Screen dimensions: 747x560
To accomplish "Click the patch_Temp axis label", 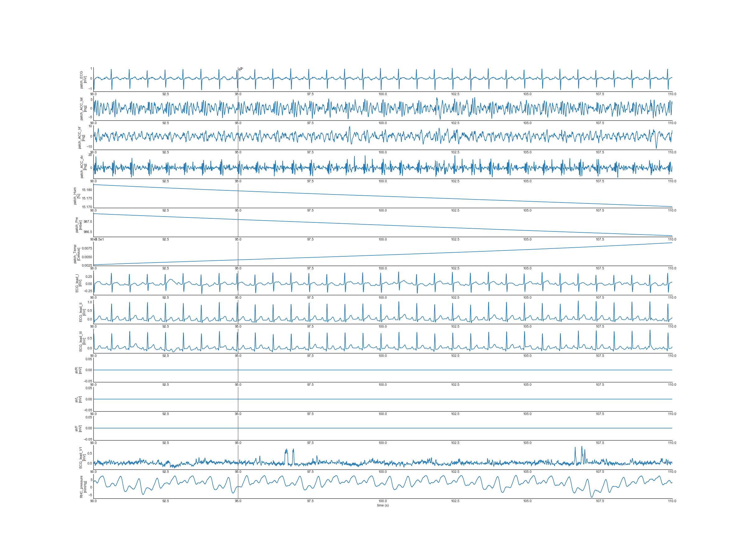I will (77, 254).
